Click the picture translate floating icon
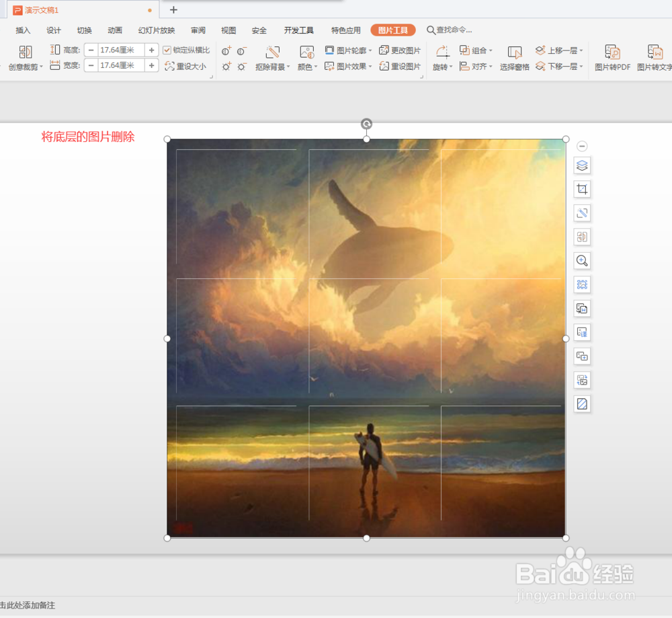The width and height of the screenshot is (672, 618). 582,332
